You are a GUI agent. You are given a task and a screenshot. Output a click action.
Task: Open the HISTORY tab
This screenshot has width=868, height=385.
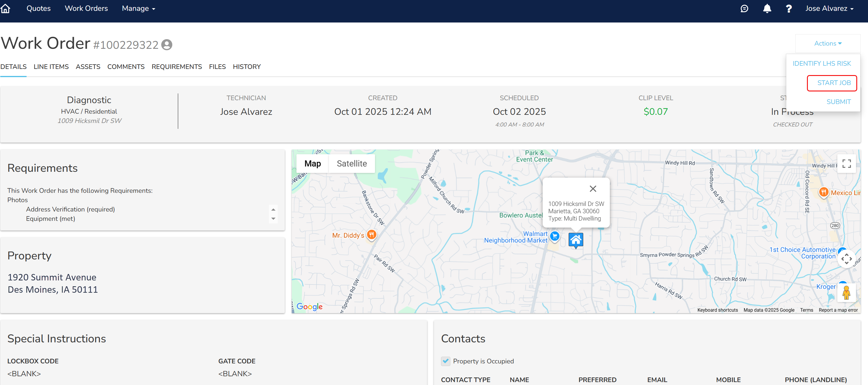click(x=247, y=67)
